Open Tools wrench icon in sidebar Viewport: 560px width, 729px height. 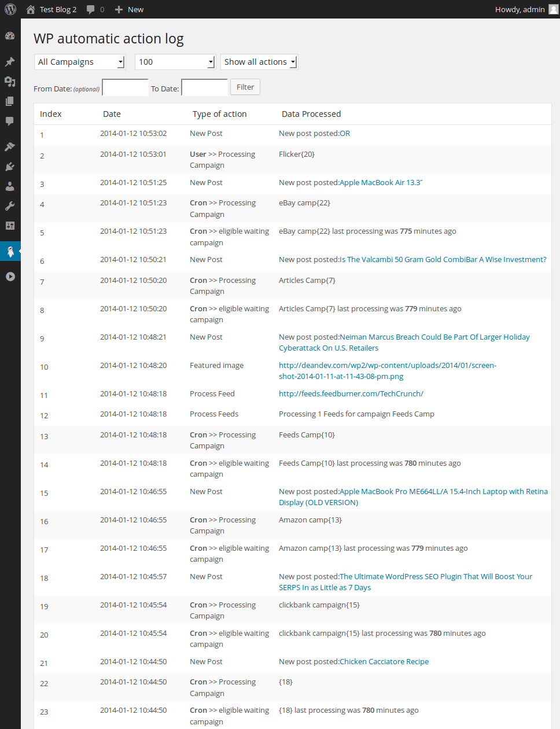[10, 206]
